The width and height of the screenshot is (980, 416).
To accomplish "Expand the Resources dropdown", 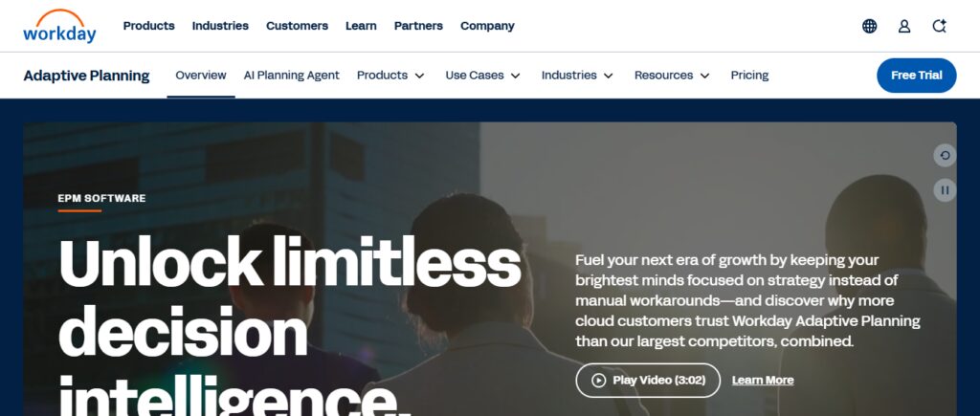I will pyautogui.click(x=672, y=76).
